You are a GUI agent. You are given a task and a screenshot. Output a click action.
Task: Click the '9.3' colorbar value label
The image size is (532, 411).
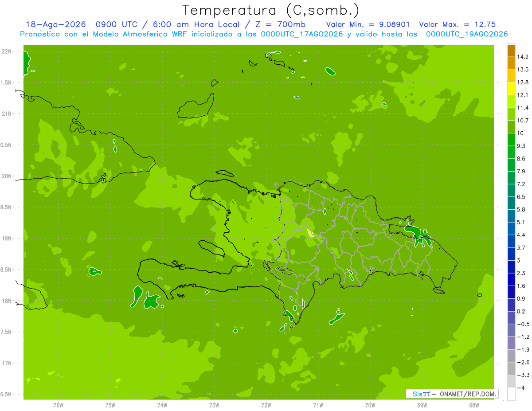(522, 146)
